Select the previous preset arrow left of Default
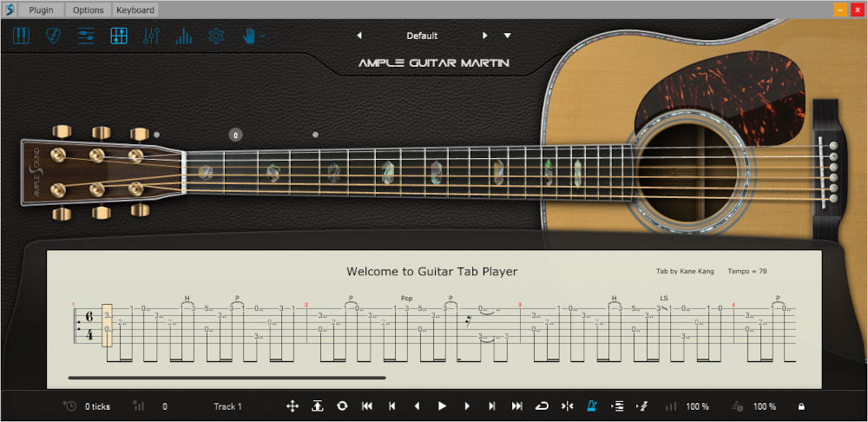 coord(359,36)
